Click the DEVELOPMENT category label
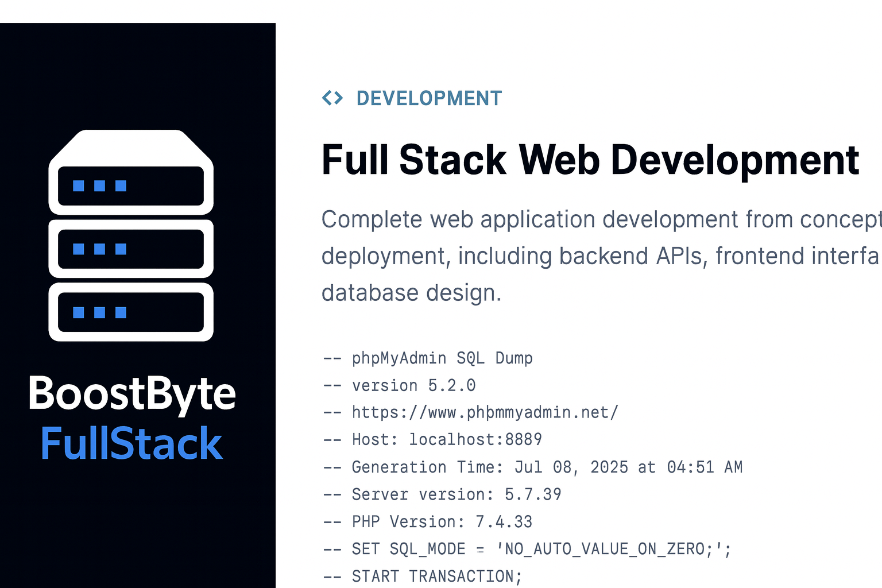This screenshot has width=882, height=588. tap(429, 98)
